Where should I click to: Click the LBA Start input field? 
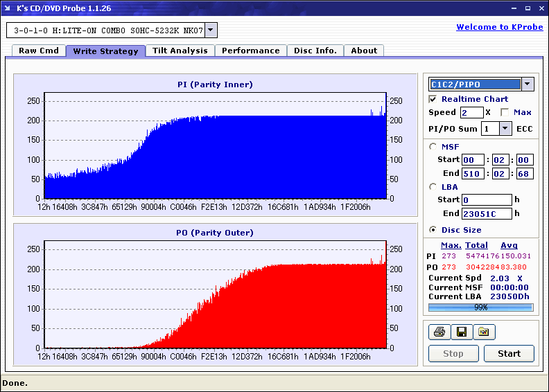(x=487, y=199)
